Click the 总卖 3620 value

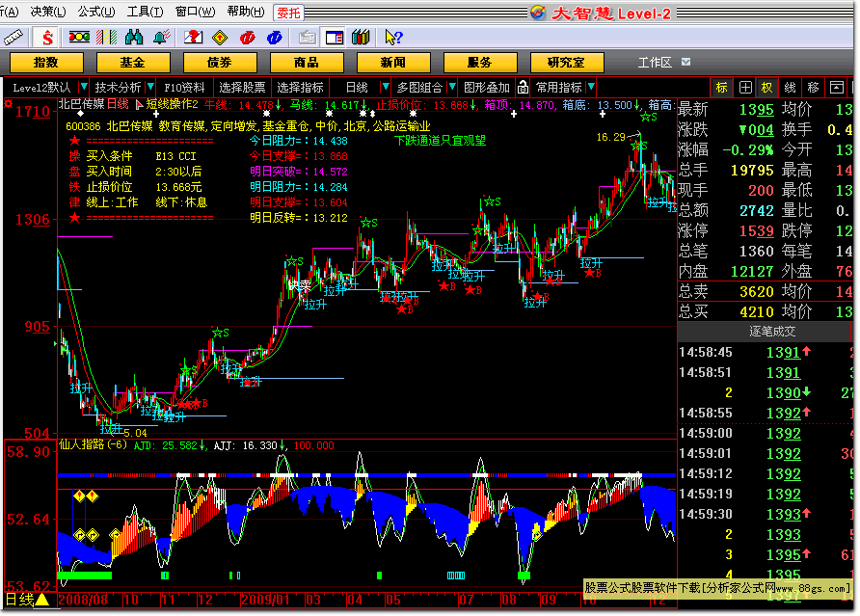pos(756,292)
